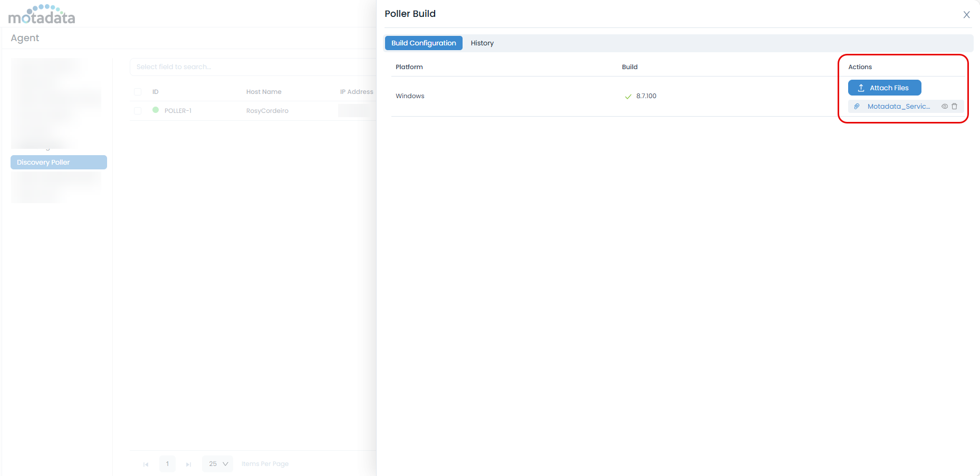
Task: Open Discovery Poller in the sidebar
Action: (59, 163)
